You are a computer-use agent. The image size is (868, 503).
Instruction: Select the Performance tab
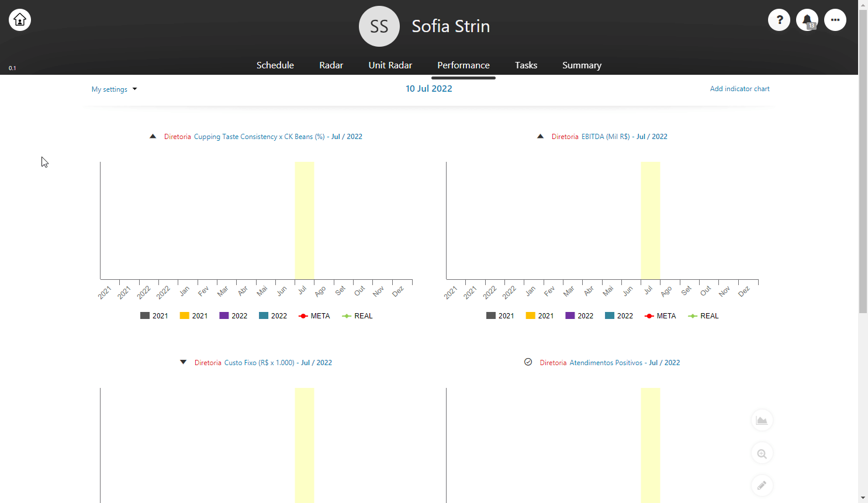pos(464,65)
